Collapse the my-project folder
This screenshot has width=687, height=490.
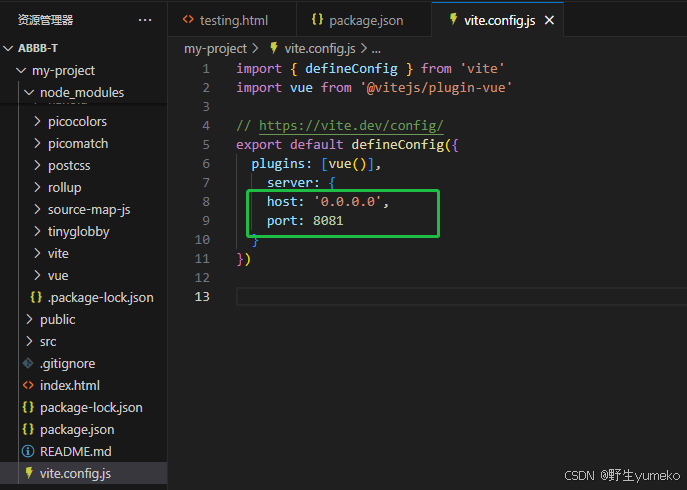21,70
